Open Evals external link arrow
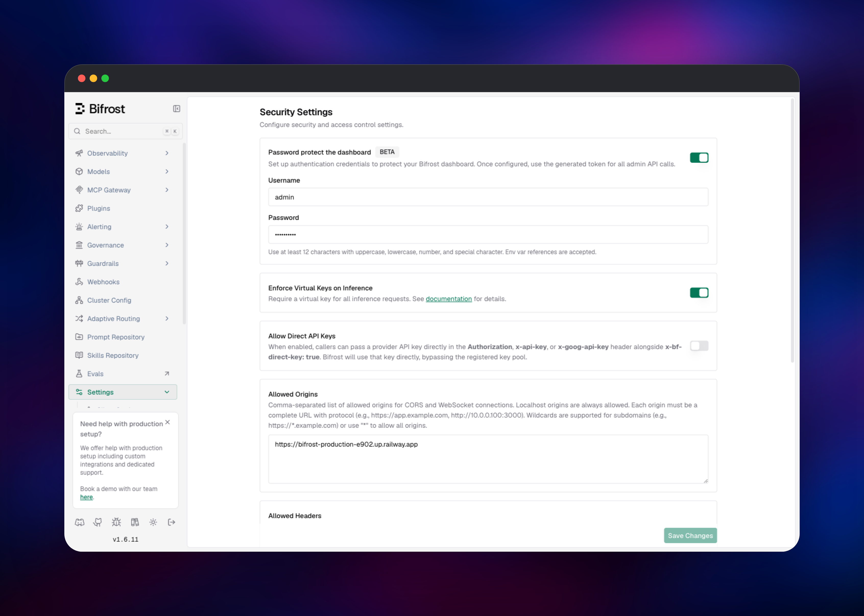Viewport: 864px width, 616px height. (167, 374)
